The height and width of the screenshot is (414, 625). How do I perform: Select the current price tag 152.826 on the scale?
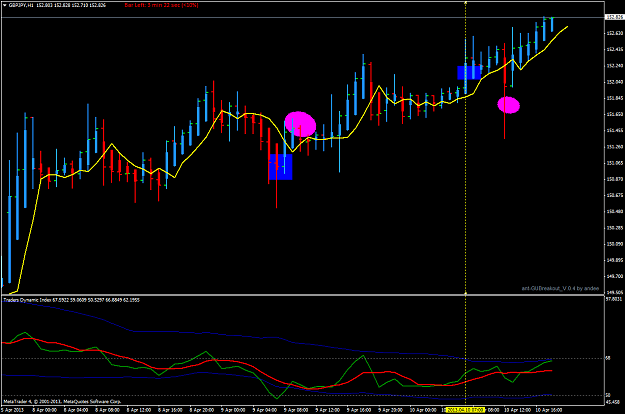(614, 17)
